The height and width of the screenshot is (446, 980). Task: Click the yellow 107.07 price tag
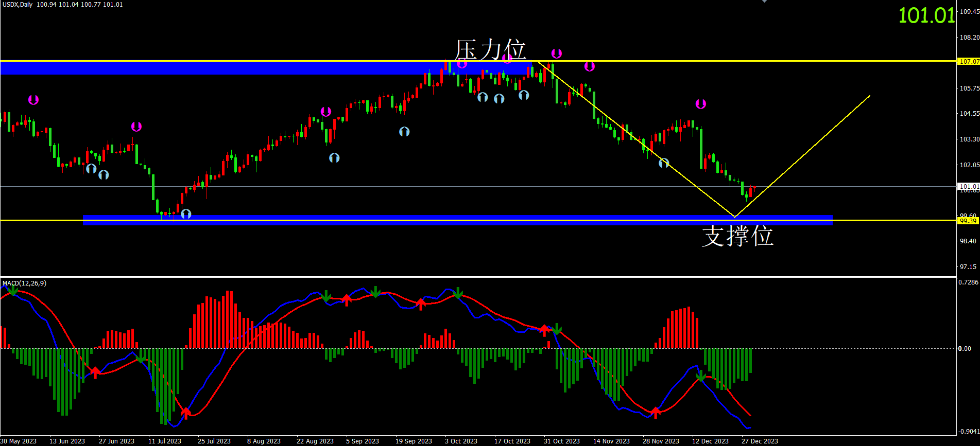coord(968,62)
